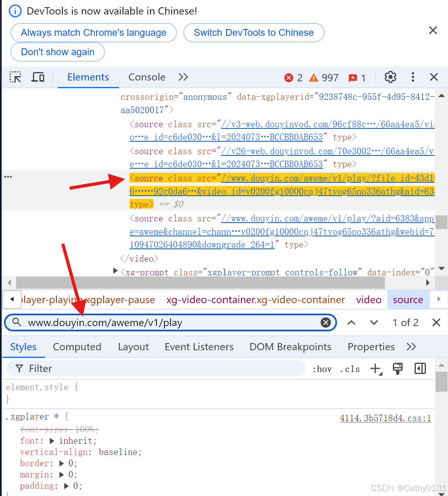Open DevTools settings gear
The image size is (448, 496).
[390, 77]
